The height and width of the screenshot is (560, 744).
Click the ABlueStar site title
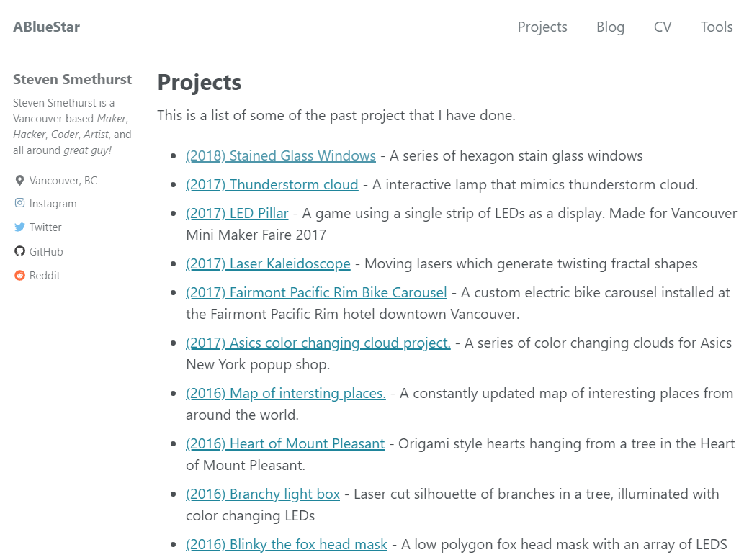[47, 27]
